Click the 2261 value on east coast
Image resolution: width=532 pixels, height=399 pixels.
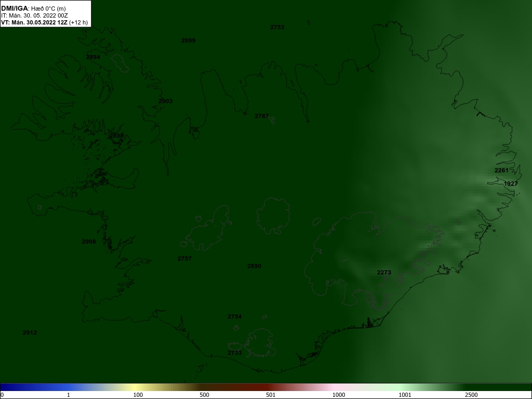coord(502,170)
